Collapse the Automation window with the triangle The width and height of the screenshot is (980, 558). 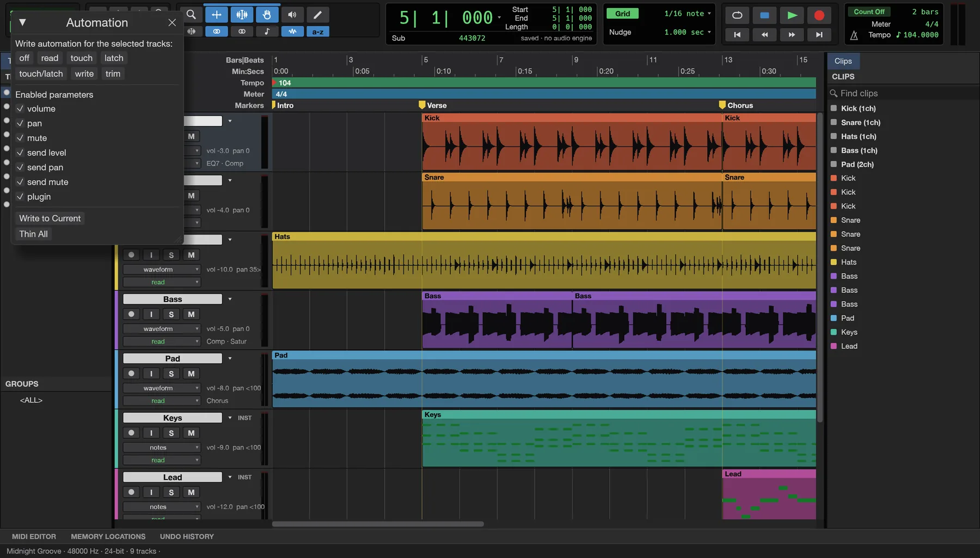click(22, 22)
